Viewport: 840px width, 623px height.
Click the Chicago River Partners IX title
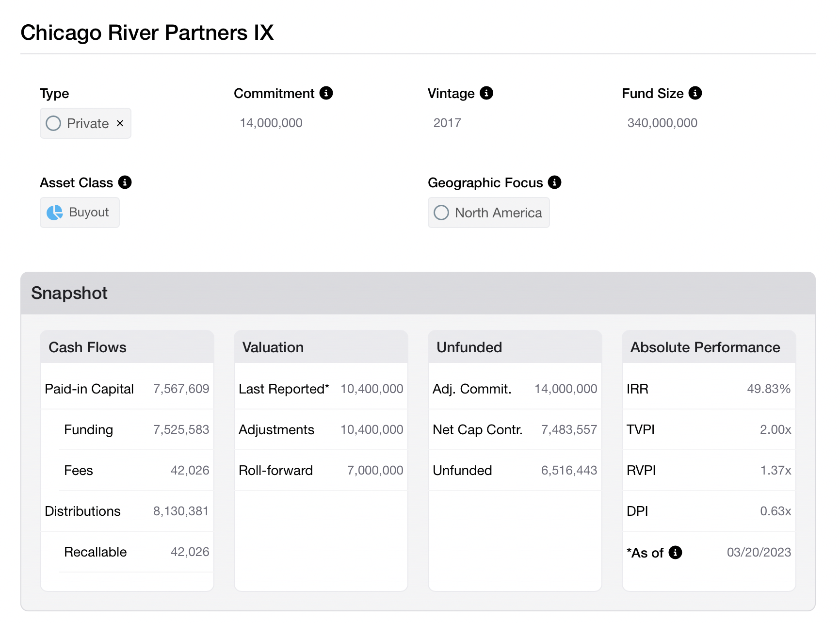(147, 33)
